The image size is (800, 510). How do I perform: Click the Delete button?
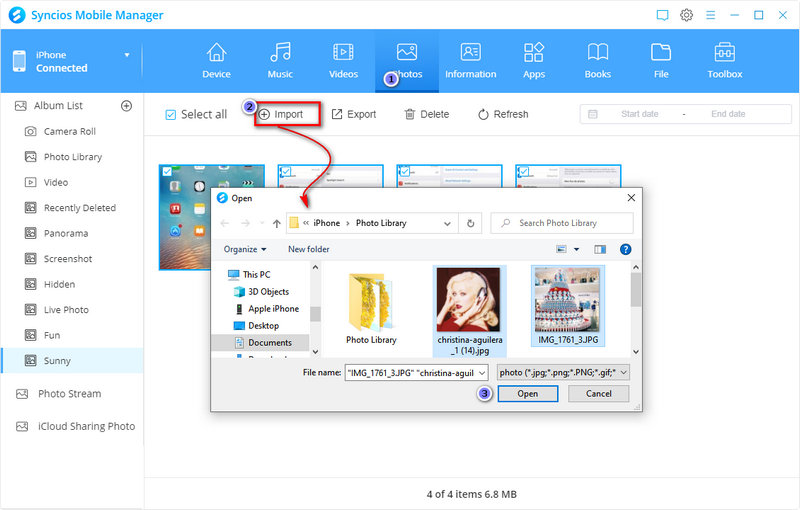pyautogui.click(x=427, y=114)
